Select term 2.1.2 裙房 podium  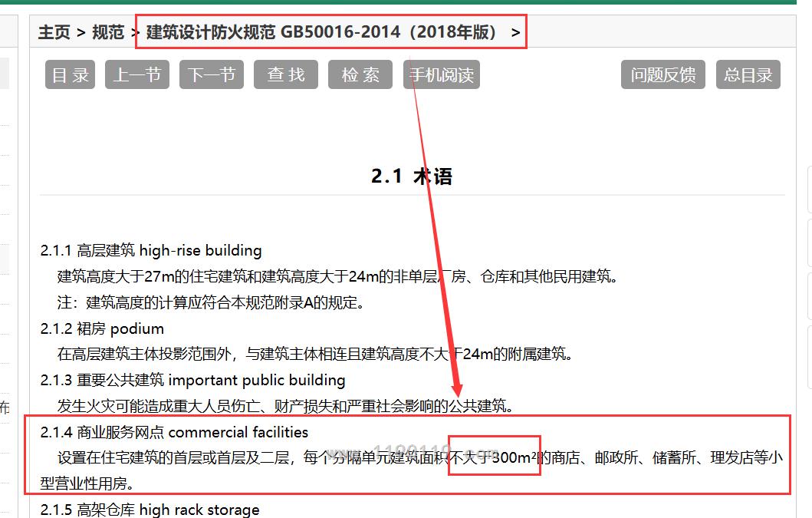pyautogui.click(x=102, y=328)
